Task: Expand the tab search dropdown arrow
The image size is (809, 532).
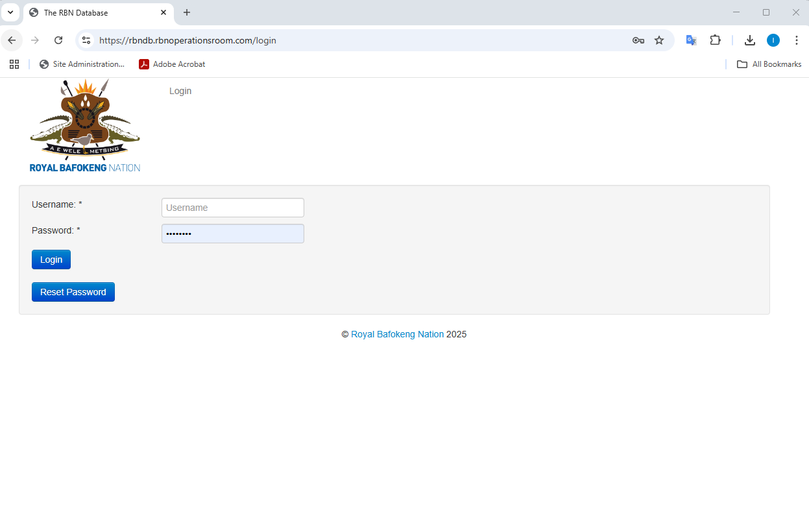Action: [10, 12]
